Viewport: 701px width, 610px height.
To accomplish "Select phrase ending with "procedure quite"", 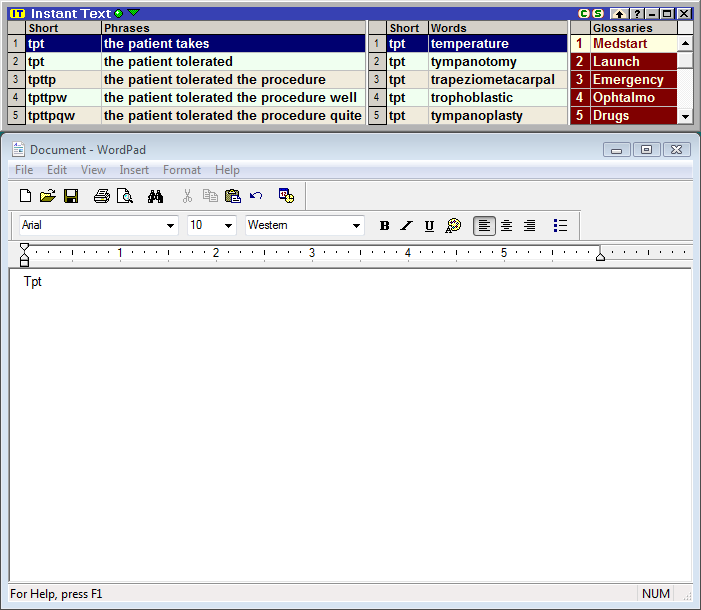I will pyautogui.click(x=233, y=115).
